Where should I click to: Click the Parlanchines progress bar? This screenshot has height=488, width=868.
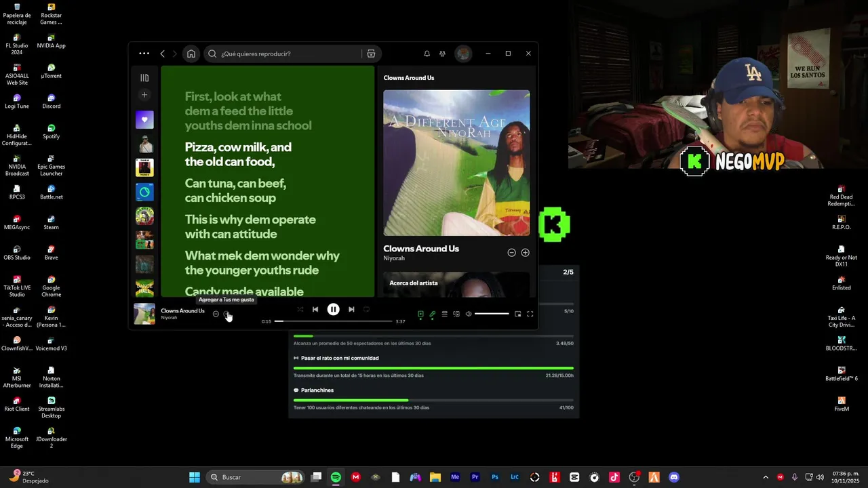pos(433,401)
